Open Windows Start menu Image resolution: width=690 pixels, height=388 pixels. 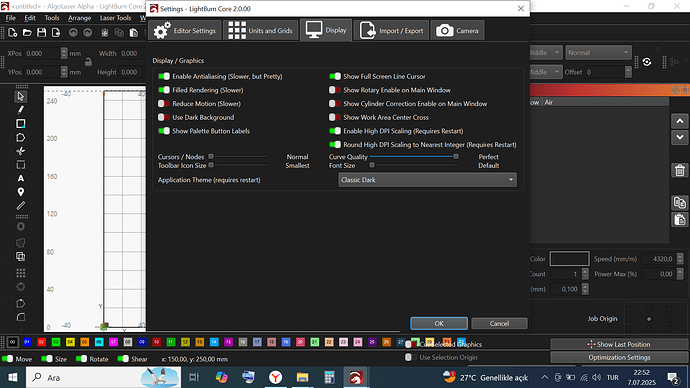(x=13, y=377)
